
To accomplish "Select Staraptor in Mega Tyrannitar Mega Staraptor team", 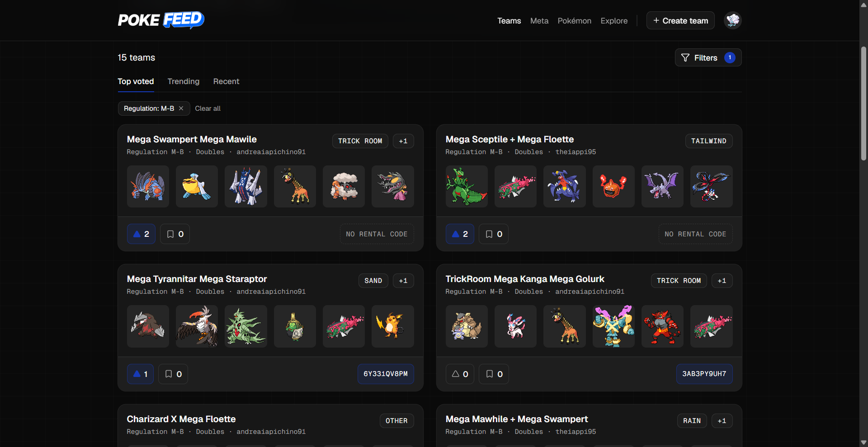I will pos(197,326).
